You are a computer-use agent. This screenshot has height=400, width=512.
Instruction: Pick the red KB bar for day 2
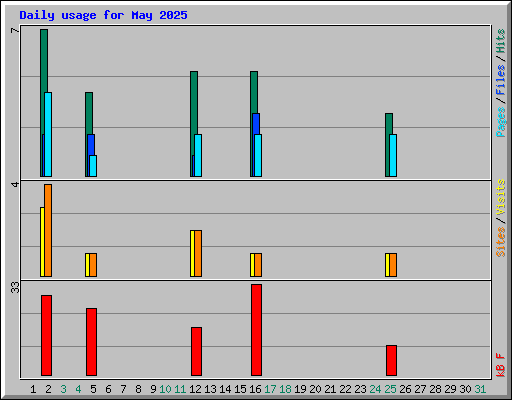(46, 335)
